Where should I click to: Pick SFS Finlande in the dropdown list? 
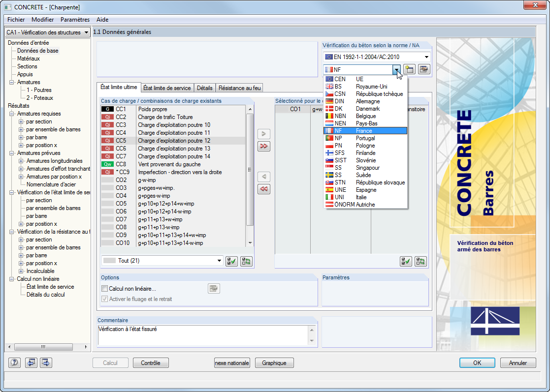point(365,153)
